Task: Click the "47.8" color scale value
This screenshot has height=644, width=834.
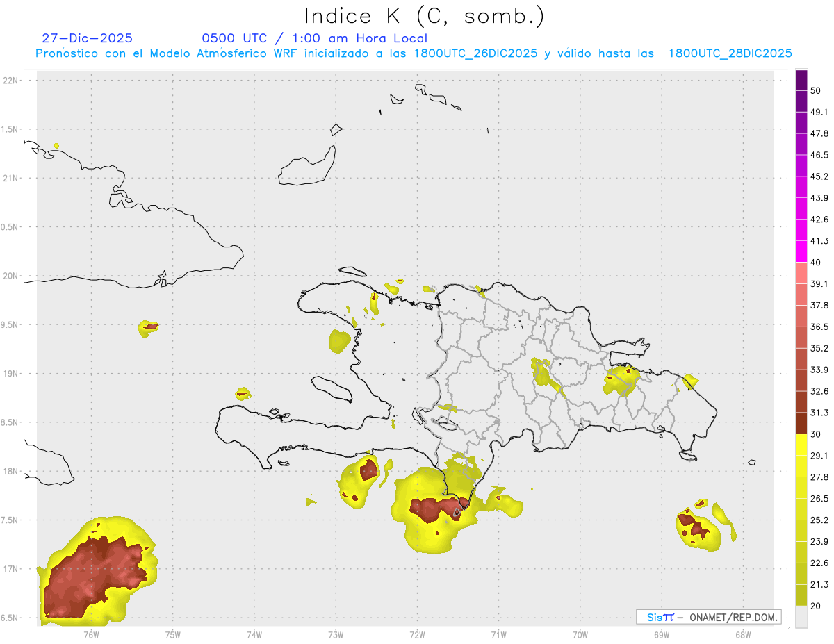Action: click(819, 133)
